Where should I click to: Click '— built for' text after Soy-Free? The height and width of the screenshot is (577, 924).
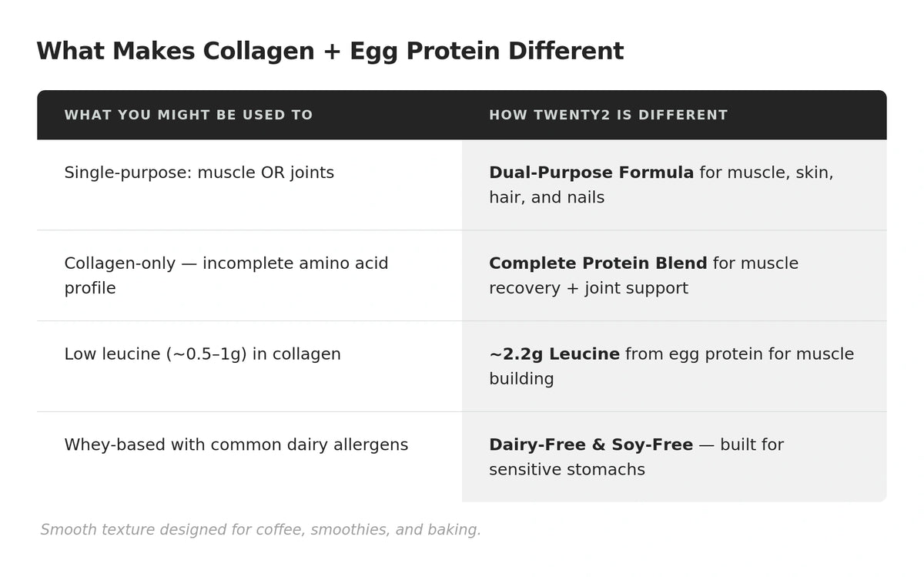(741, 445)
